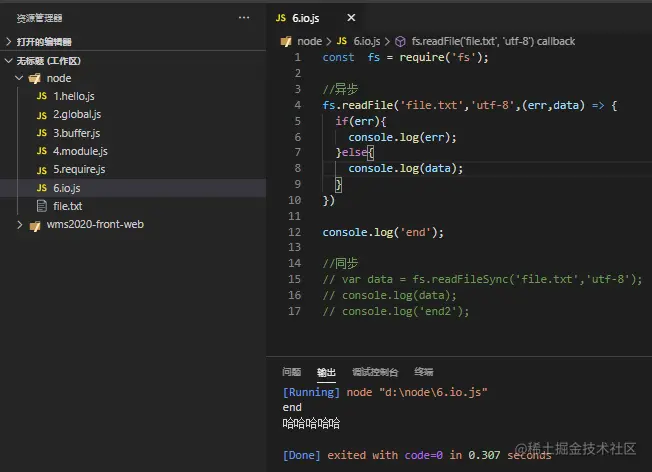Place cursor on console.log(data) line 8
Viewport: 652px width, 472px height.
pos(405,168)
